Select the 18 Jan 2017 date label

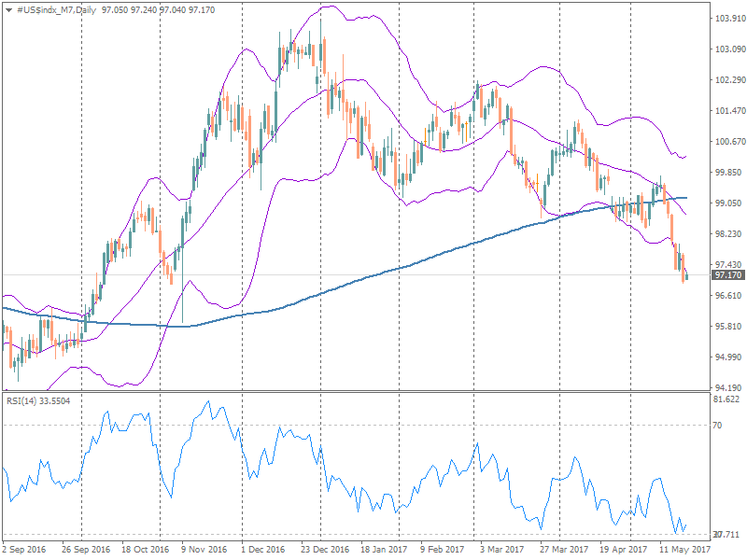(x=384, y=550)
